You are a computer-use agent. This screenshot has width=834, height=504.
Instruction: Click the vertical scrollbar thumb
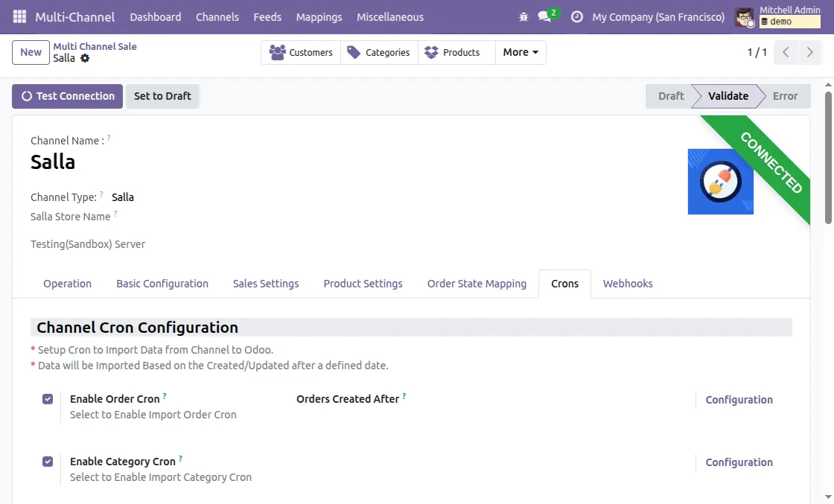(x=828, y=157)
